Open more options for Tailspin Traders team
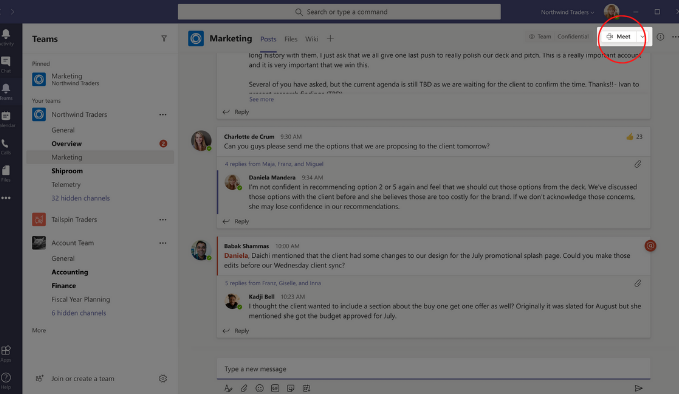This screenshot has height=394, width=679. (x=163, y=220)
